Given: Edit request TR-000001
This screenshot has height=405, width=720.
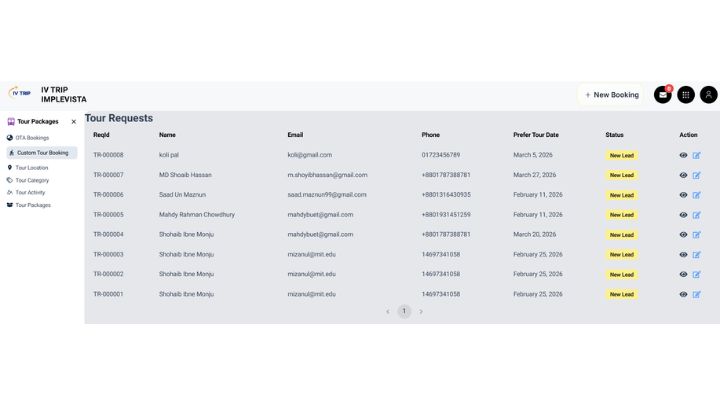Looking at the screenshot, I should tap(697, 295).
